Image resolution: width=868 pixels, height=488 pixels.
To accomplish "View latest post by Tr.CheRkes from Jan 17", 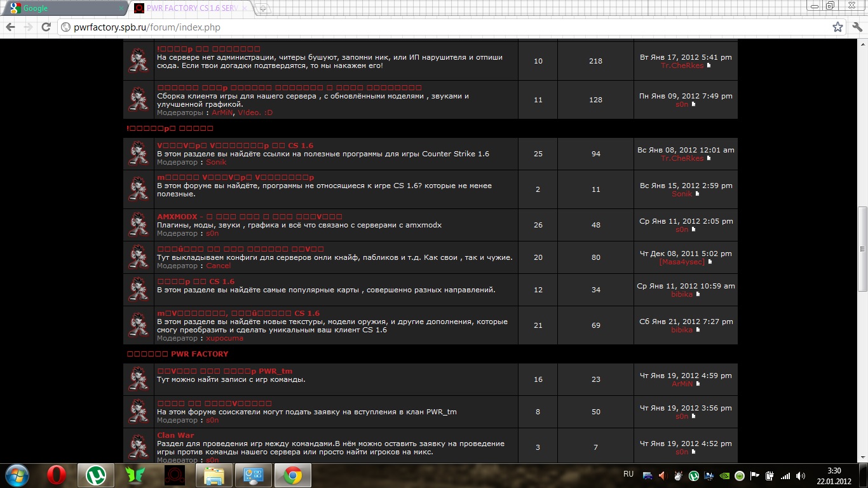I will [x=709, y=65].
